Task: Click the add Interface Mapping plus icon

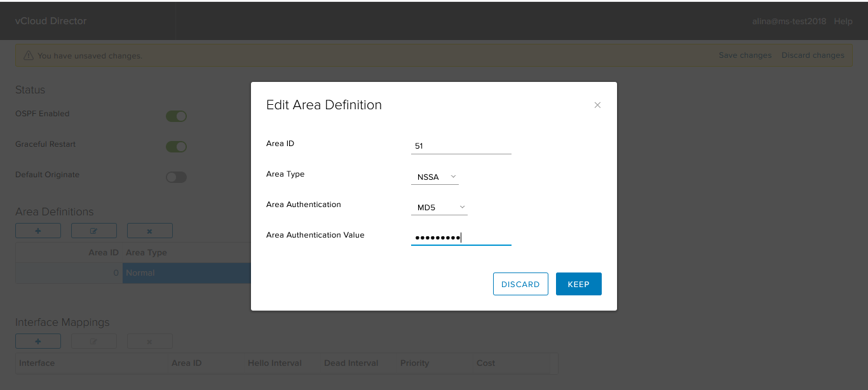Action: point(38,341)
